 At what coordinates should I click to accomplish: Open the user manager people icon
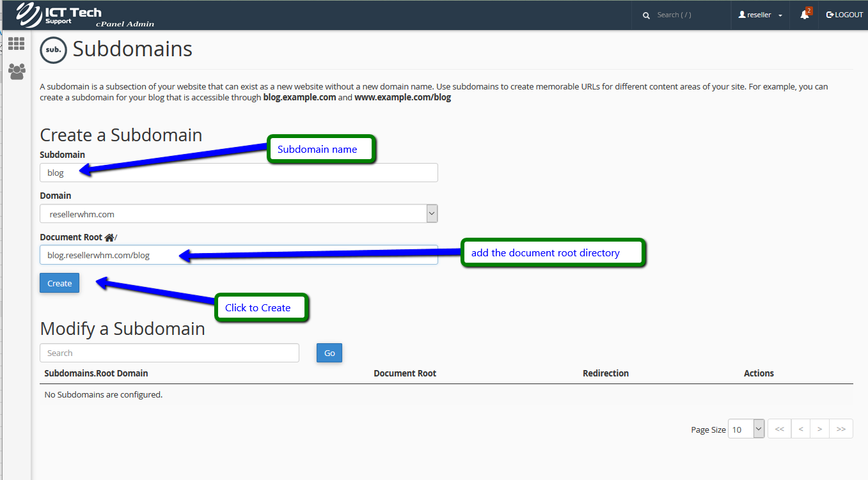click(17, 71)
